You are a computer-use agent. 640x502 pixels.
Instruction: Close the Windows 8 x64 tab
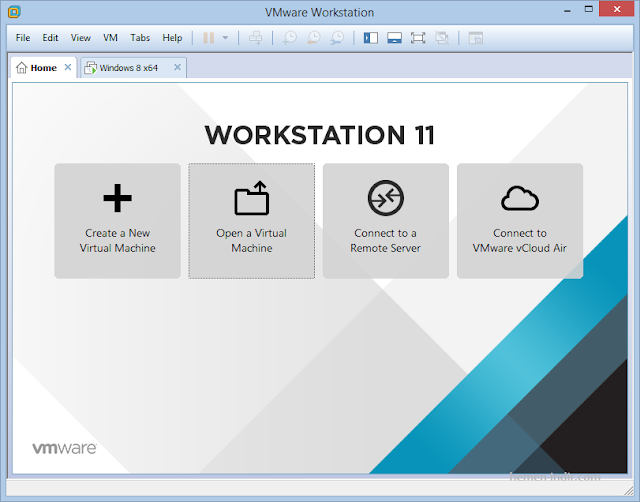[x=177, y=67]
